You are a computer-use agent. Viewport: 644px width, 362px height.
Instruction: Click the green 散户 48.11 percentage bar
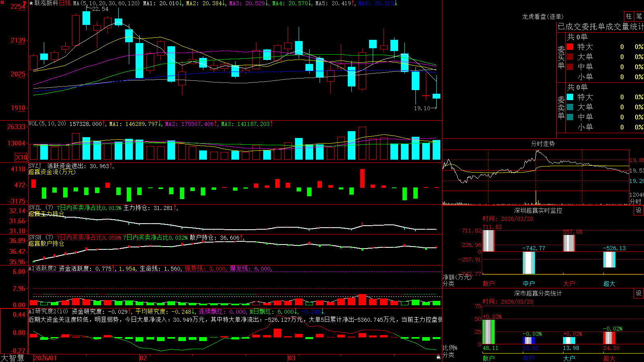[489, 332]
